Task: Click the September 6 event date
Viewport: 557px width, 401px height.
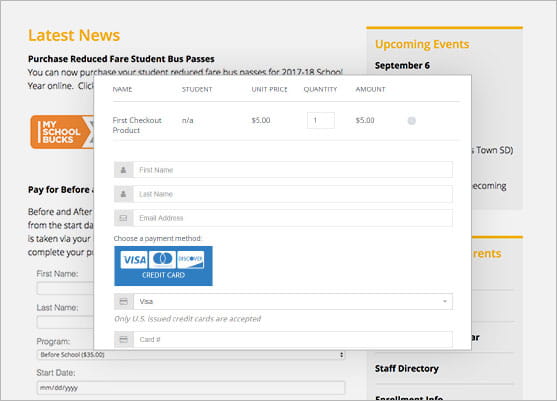Action: 402,65
